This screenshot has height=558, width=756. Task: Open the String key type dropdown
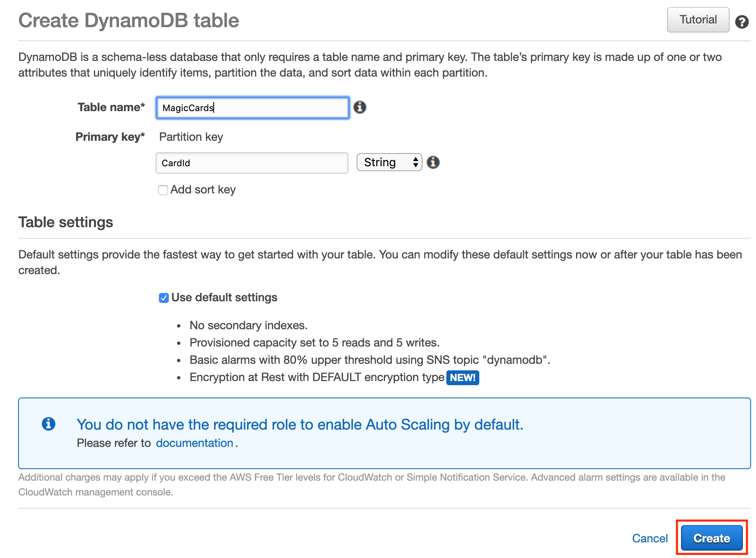pyautogui.click(x=389, y=163)
